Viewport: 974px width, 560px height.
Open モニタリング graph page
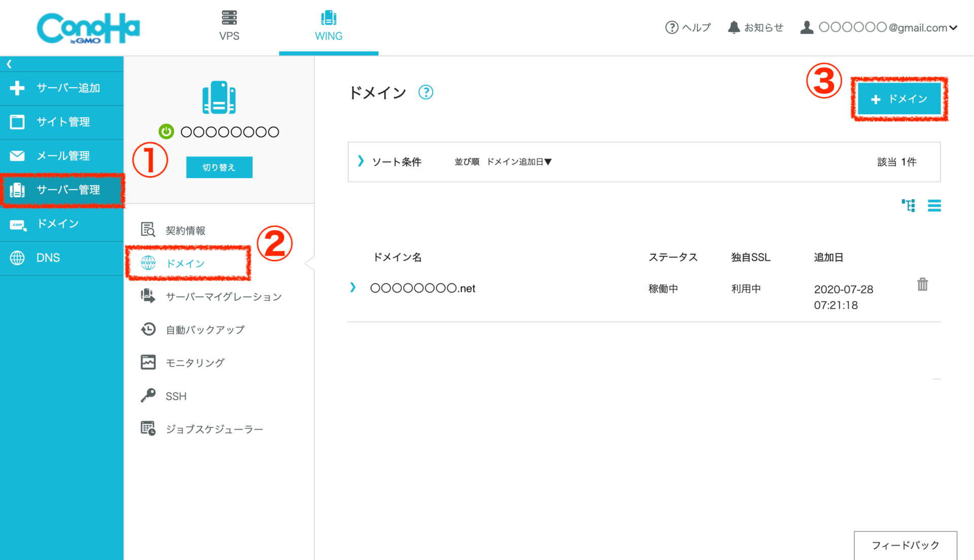(195, 363)
